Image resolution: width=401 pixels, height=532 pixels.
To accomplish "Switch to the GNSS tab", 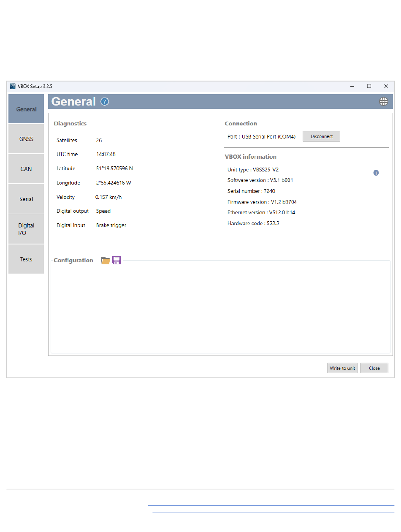I will coord(26,139).
